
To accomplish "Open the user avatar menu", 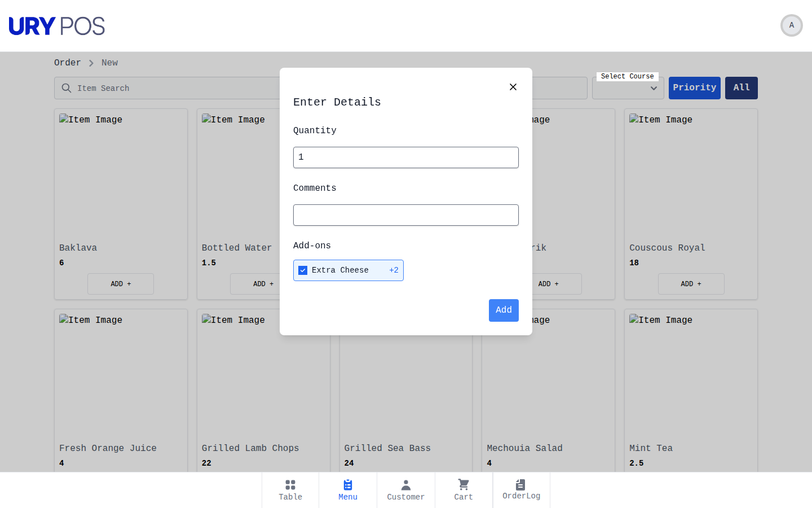I will [792, 25].
